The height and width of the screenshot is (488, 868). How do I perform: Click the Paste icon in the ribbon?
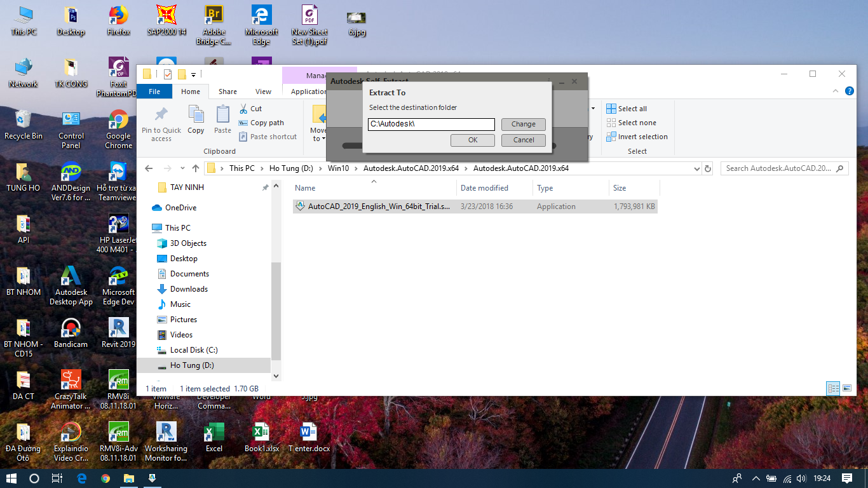222,115
